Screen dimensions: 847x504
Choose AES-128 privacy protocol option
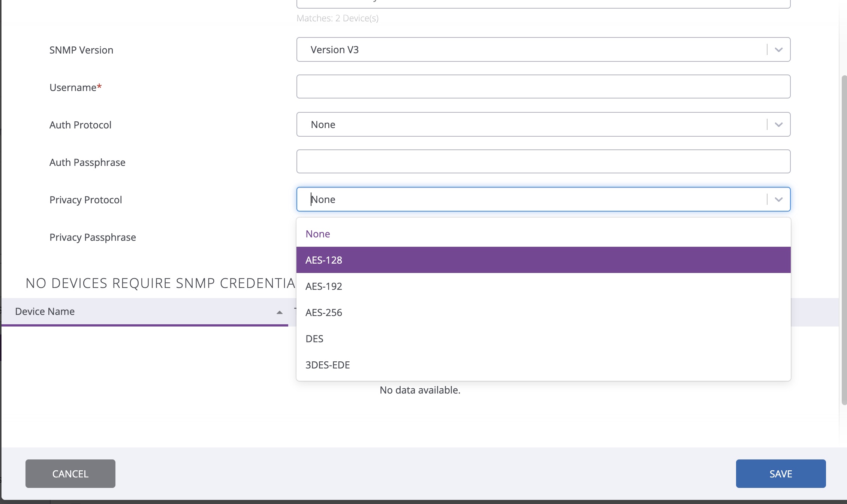tap(324, 260)
